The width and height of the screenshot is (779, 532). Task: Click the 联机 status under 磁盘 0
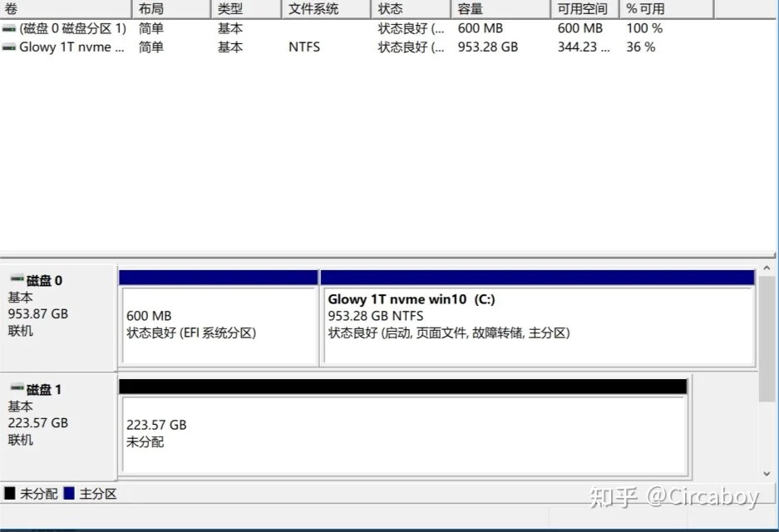tap(21, 331)
